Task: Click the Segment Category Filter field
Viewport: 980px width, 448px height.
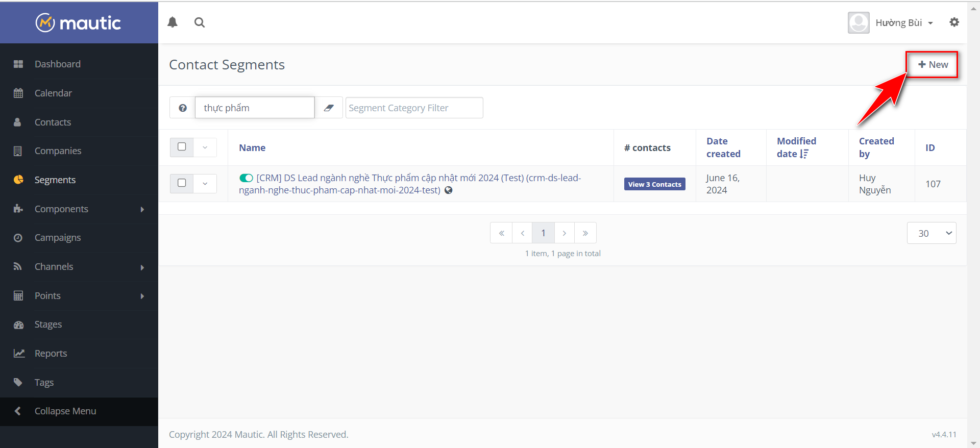Action: click(x=414, y=108)
